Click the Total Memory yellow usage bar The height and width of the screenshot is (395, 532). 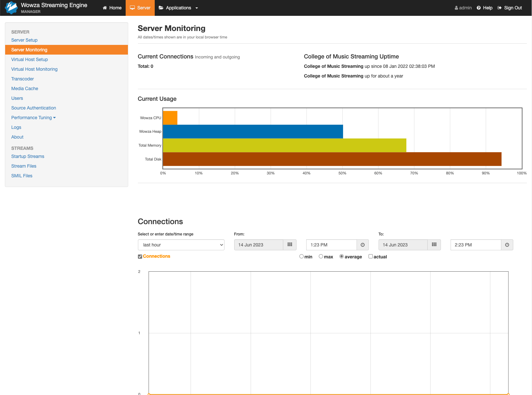coord(285,145)
